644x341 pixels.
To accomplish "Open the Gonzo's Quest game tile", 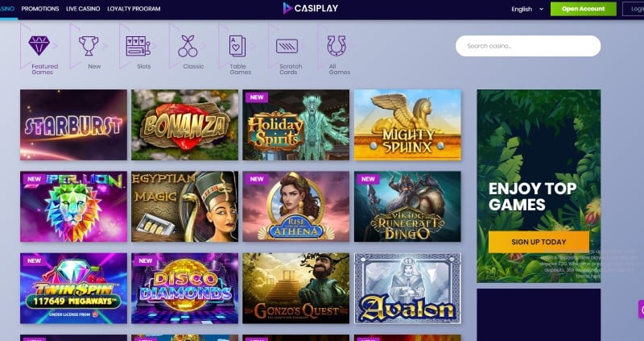I will pos(295,288).
